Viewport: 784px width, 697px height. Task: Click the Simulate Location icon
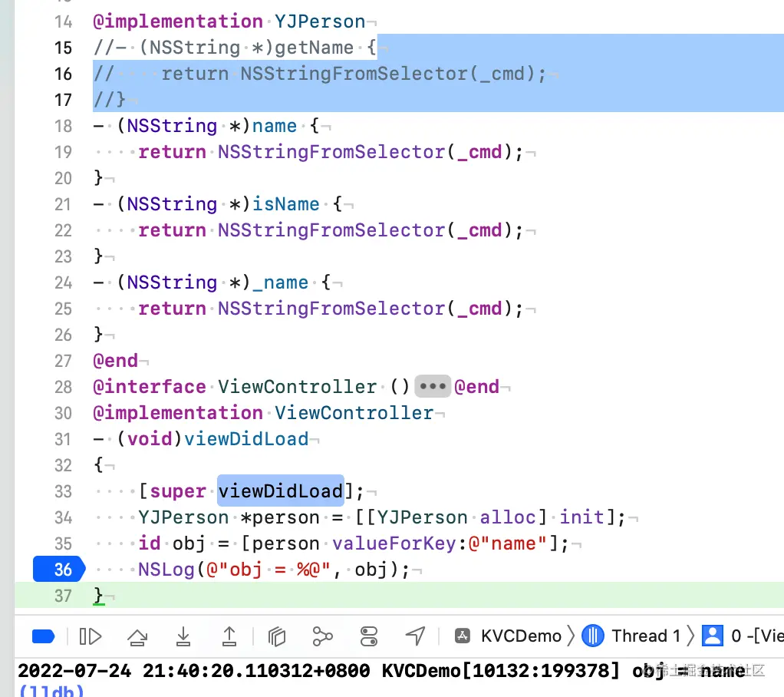[x=415, y=636]
